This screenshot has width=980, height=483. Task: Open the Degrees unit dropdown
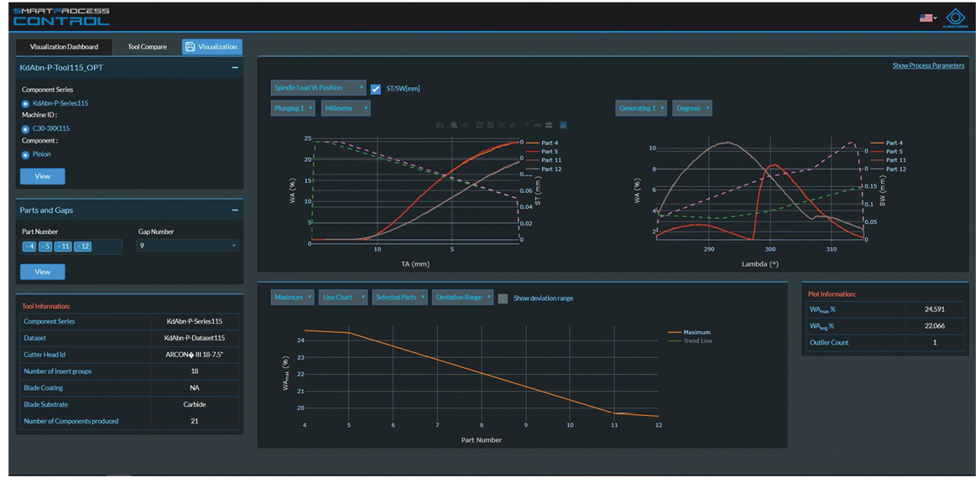click(x=692, y=109)
